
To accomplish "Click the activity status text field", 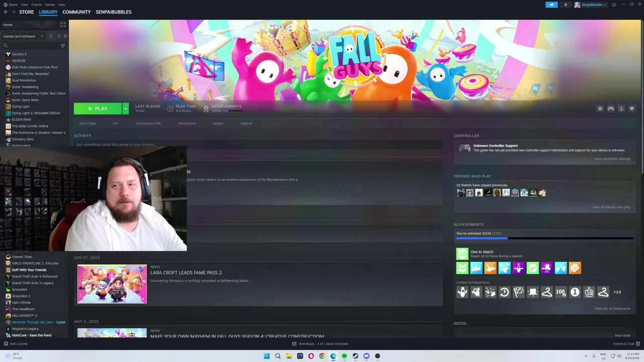I will tap(258, 144).
